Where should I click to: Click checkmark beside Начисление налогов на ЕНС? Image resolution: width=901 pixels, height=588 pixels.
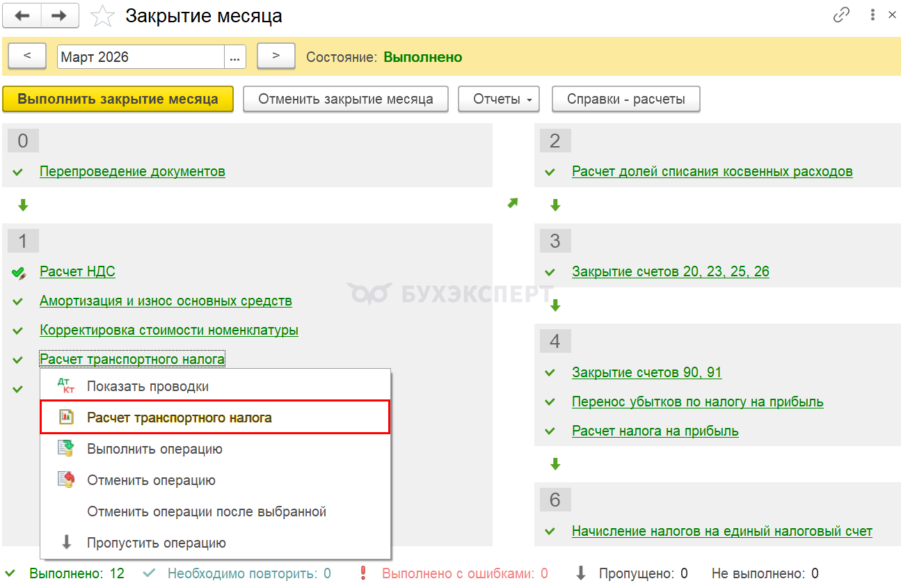[550, 532]
